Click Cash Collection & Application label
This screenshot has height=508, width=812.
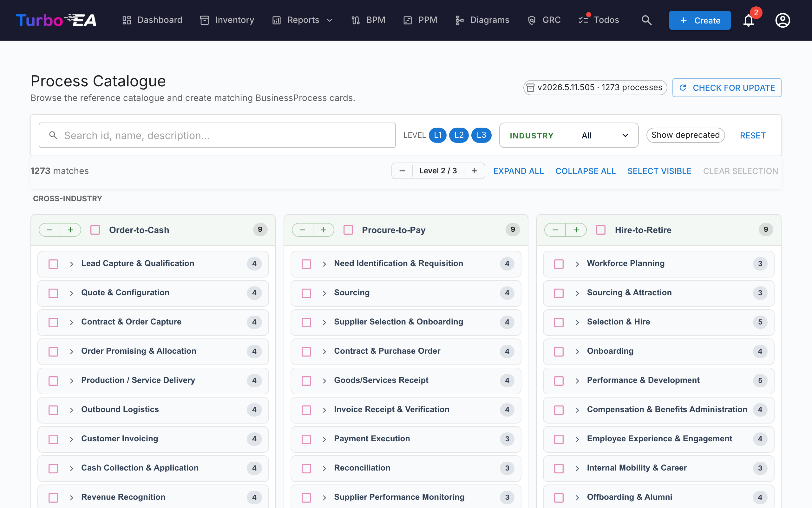click(140, 468)
